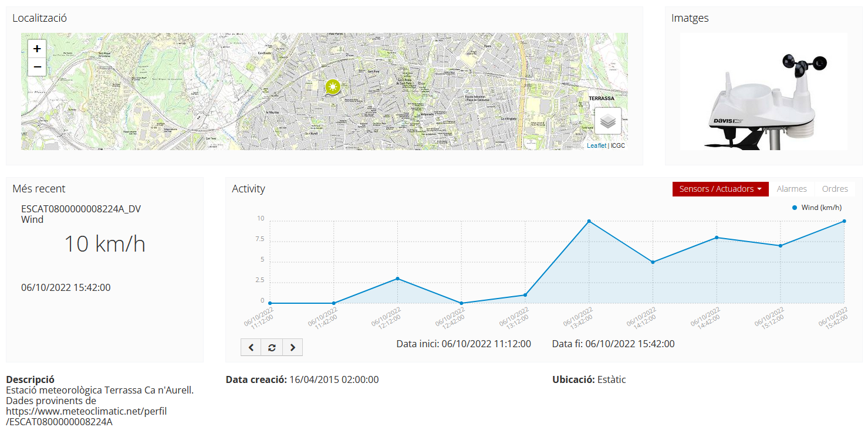Select chart point at 14:42:00
This screenshot has width=868, height=434.
717,238
